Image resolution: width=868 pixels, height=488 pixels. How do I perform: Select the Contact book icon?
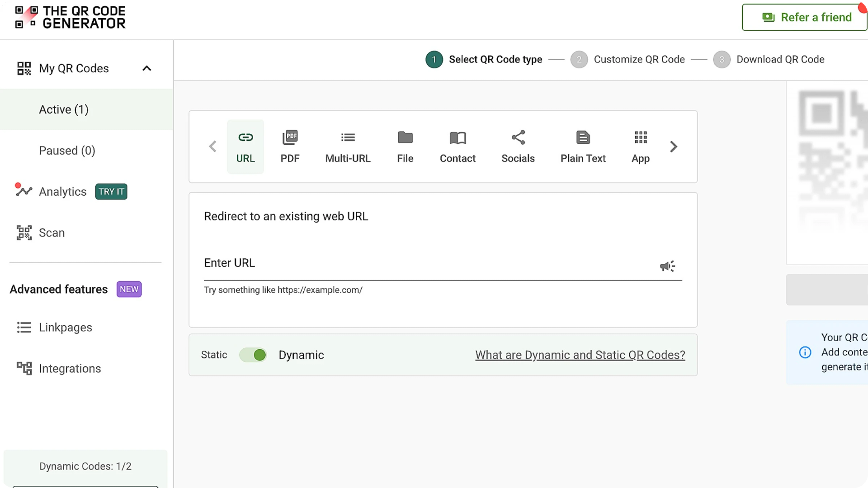pos(458,137)
